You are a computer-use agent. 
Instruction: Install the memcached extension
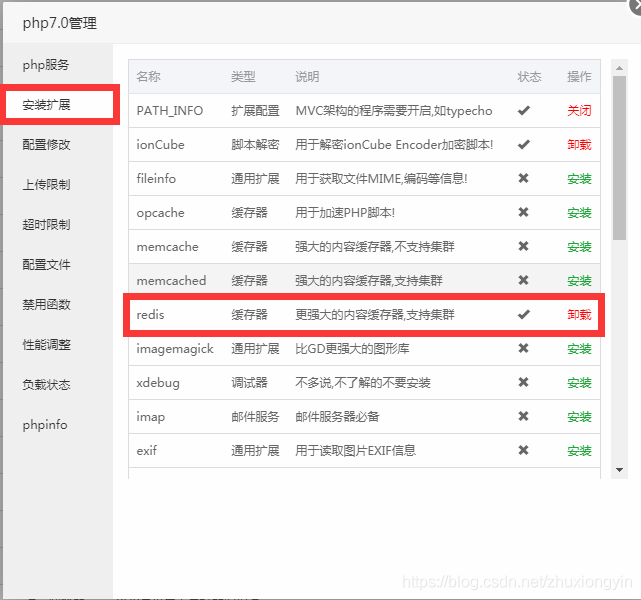point(579,281)
